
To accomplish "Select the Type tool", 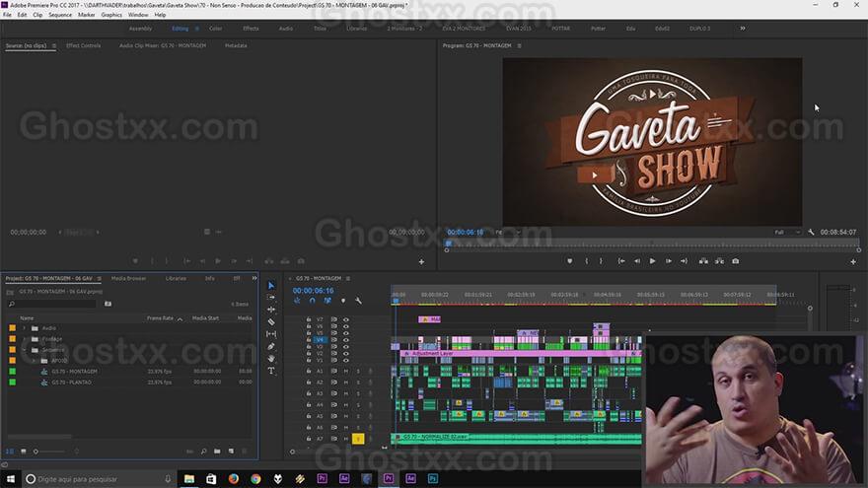I will coord(271,371).
